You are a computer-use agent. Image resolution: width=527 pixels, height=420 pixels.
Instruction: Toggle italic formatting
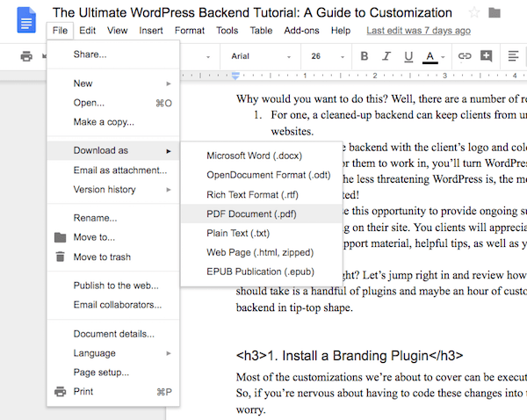click(x=386, y=56)
